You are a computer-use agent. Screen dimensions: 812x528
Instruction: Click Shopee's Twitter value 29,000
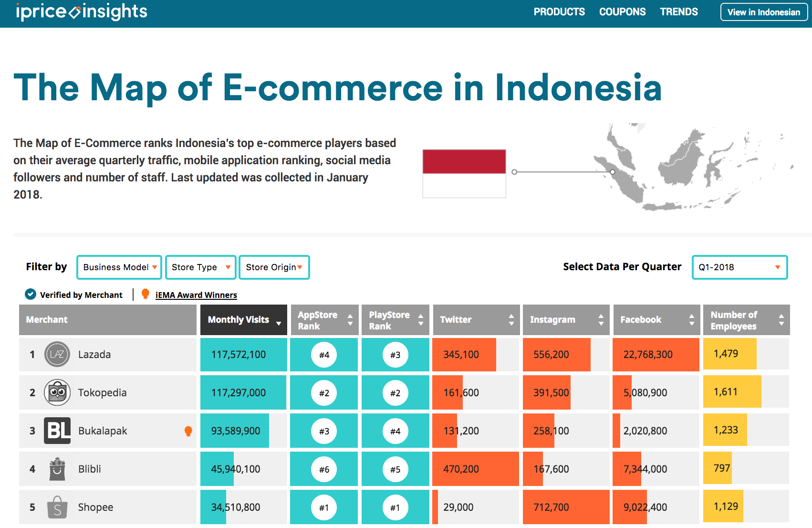point(458,507)
